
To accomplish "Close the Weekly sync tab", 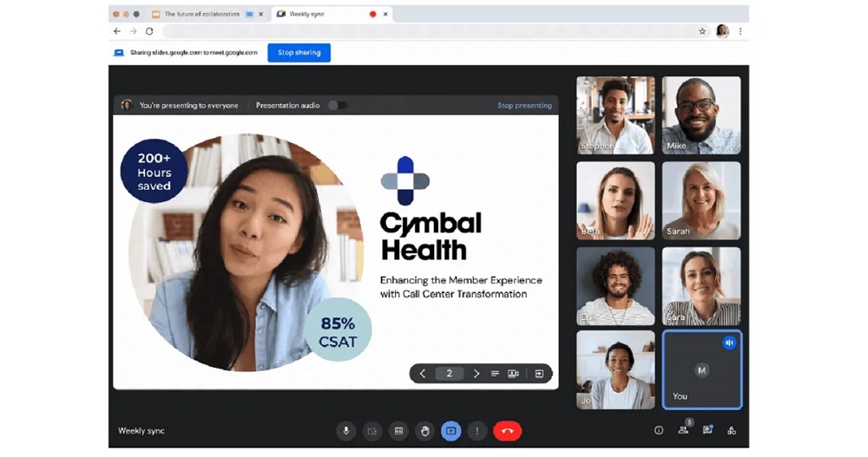I will [386, 14].
